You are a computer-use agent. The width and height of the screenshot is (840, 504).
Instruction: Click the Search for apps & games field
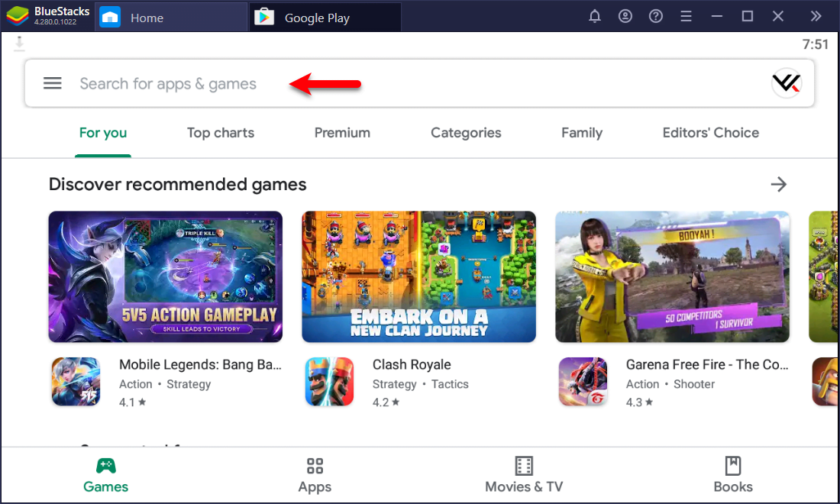(x=419, y=83)
